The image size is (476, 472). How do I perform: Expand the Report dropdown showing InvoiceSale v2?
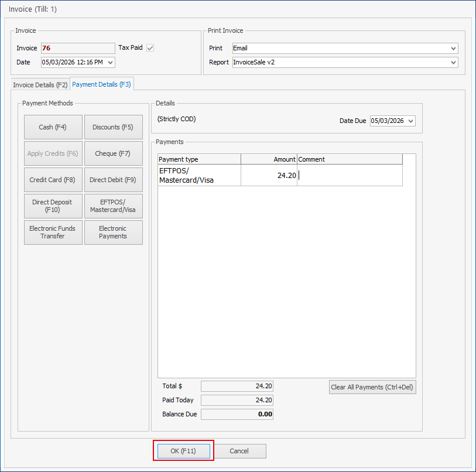pos(453,62)
